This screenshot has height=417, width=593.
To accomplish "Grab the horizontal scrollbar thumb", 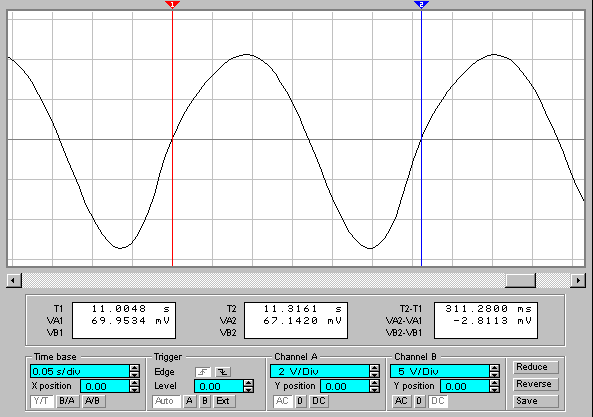I will pyautogui.click(x=520, y=281).
